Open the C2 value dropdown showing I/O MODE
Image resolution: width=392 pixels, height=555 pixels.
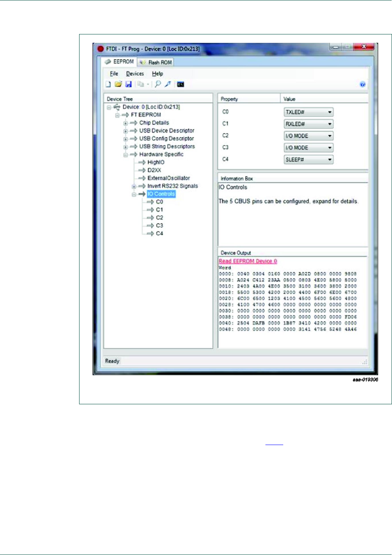[x=309, y=136]
